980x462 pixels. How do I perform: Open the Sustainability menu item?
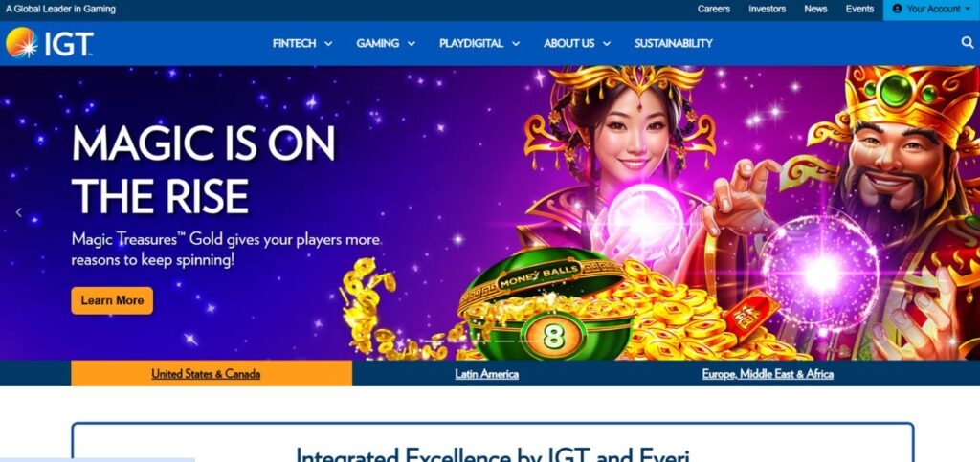coord(673,43)
